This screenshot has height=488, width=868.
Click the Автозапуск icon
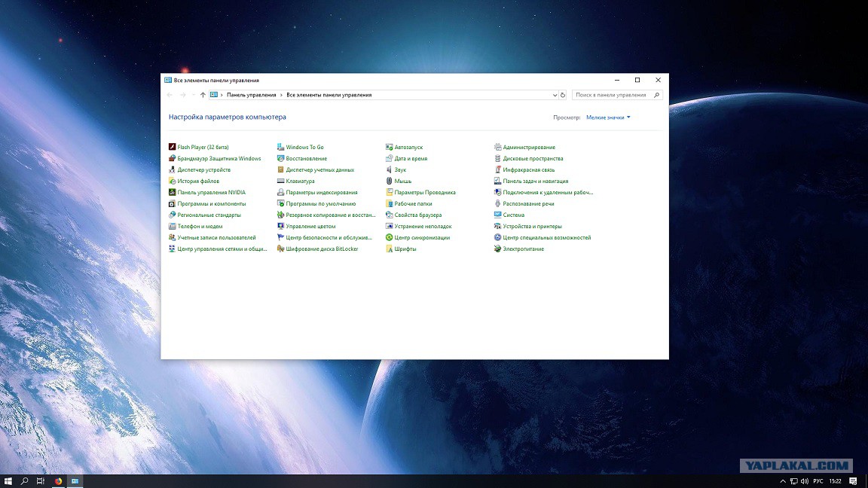[389, 147]
